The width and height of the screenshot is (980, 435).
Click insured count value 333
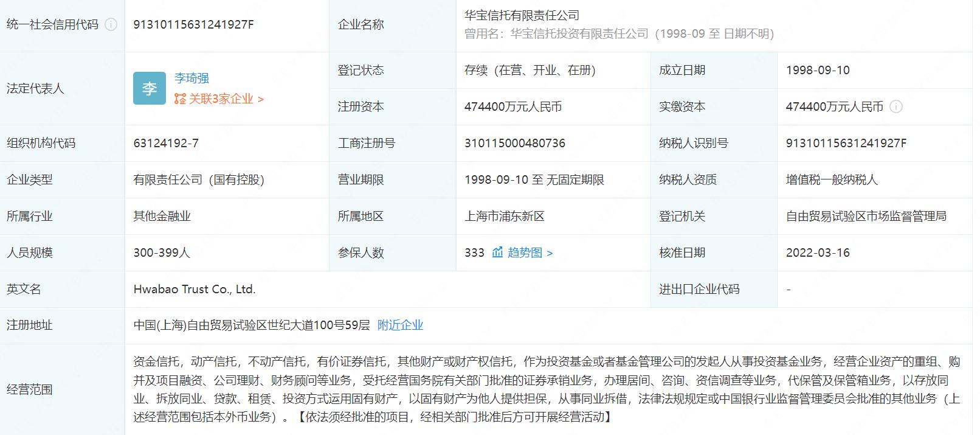click(474, 252)
